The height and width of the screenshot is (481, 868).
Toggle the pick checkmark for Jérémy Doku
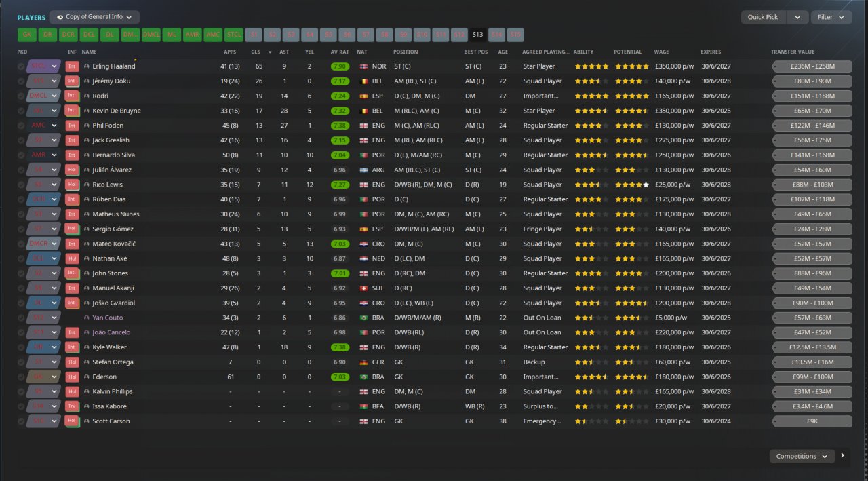pyautogui.click(x=21, y=81)
